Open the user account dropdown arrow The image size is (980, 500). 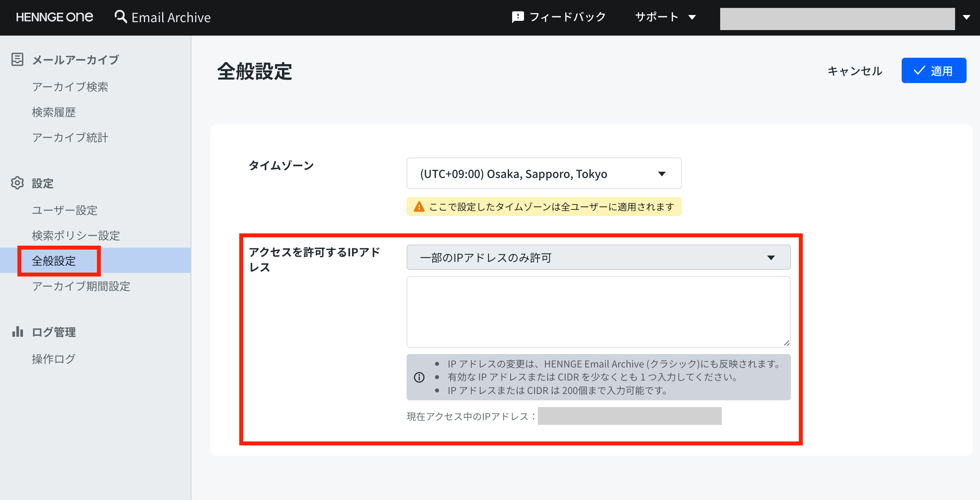[967, 17]
